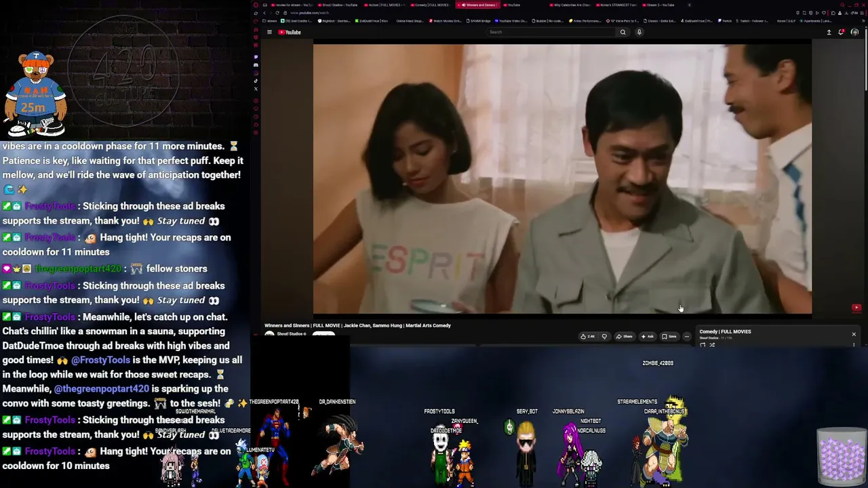Open playlist panel three-dot menu
Viewport: 868px width, 488px height.
click(x=854, y=345)
